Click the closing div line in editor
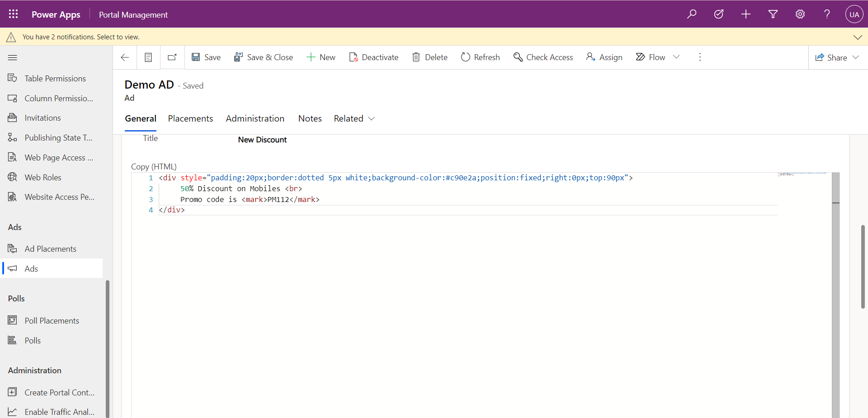The width and height of the screenshot is (868, 418). (172, 210)
